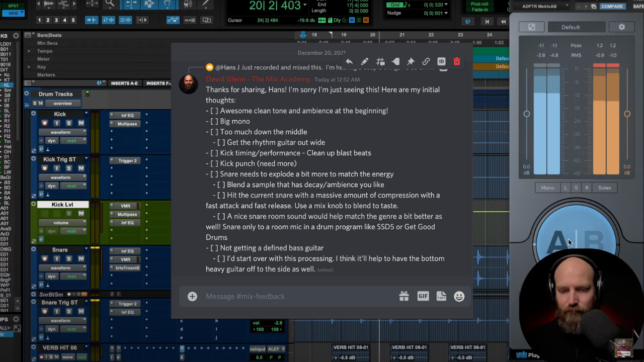644x362 pixels.
Task: Open the Discord gift icon
Action: (x=404, y=296)
